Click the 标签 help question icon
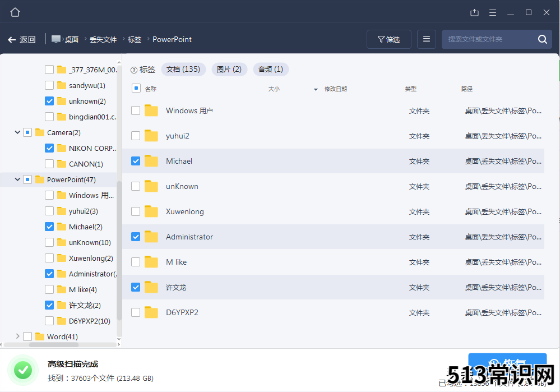This screenshot has width=560, height=392. pos(134,70)
